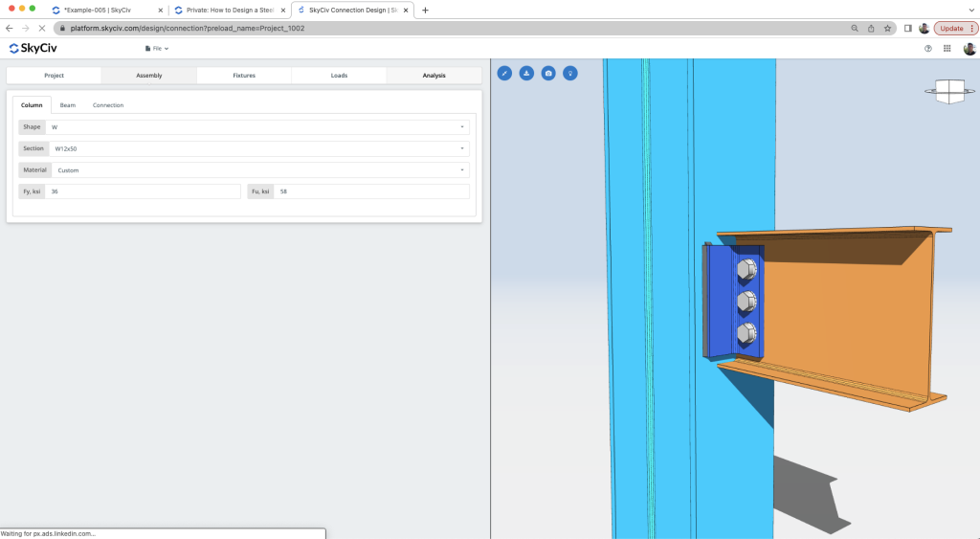The height and width of the screenshot is (539, 980).
Task: Bookmark this page with the star icon
Action: [887, 28]
